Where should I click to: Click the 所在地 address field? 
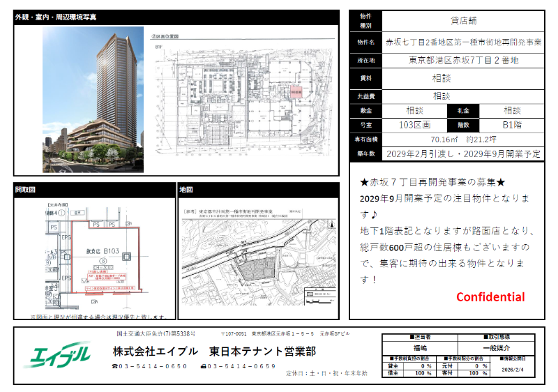[463, 61]
